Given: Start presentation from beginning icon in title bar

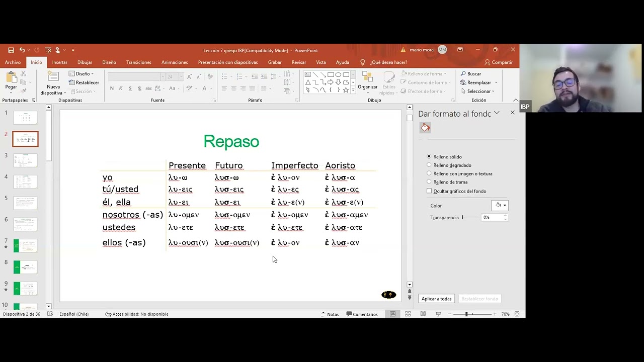Looking at the screenshot, I should (x=48, y=50).
